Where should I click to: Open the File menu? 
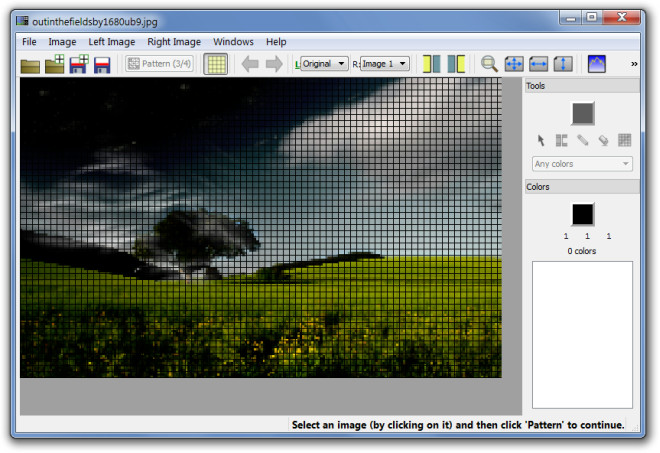[29, 42]
